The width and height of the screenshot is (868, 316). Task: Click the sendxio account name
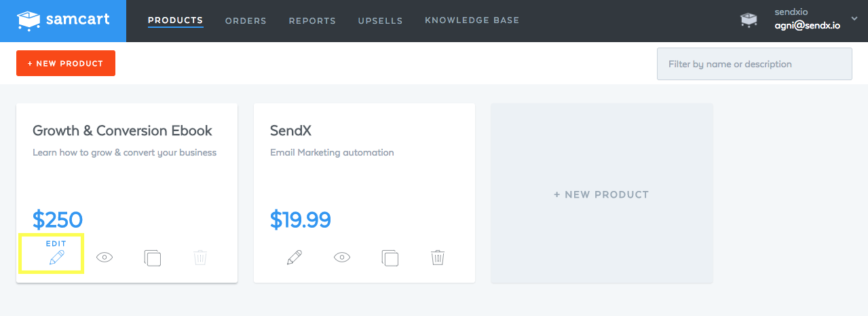click(x=791, y=12)
